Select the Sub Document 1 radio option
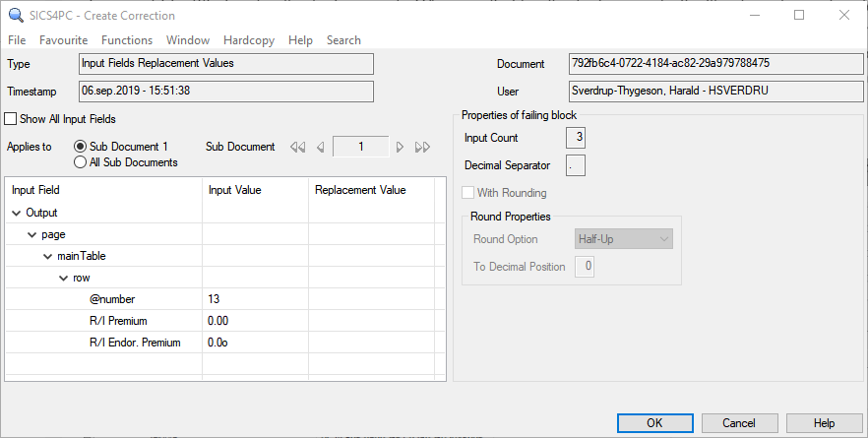The image size is (868, 438). coord(81,147)
